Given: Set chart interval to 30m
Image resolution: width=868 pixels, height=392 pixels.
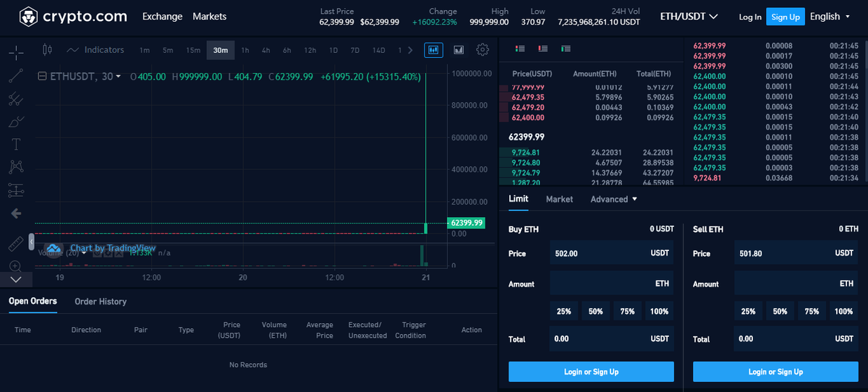Looking at the screenshot, I should coord(221,50).
